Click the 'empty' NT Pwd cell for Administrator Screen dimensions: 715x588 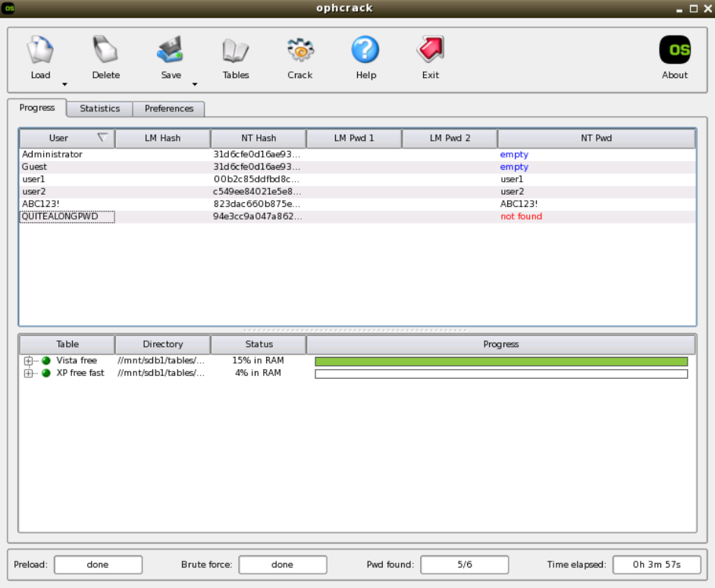coord(514,155)
